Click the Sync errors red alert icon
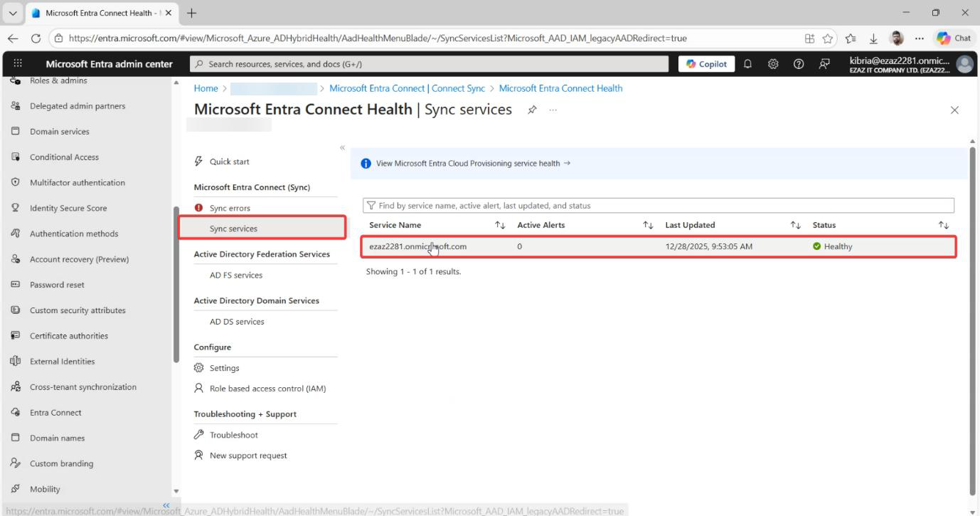The width and height of the screenshot is (980, 516). coord(198,208)
